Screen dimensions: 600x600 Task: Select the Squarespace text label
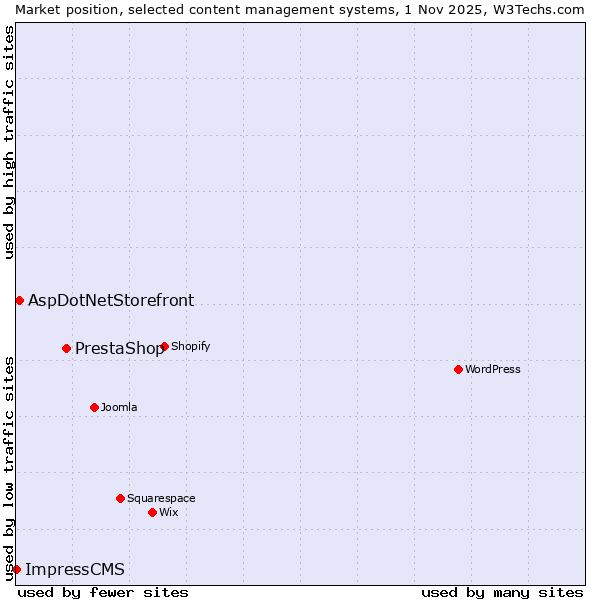[161, 498]
